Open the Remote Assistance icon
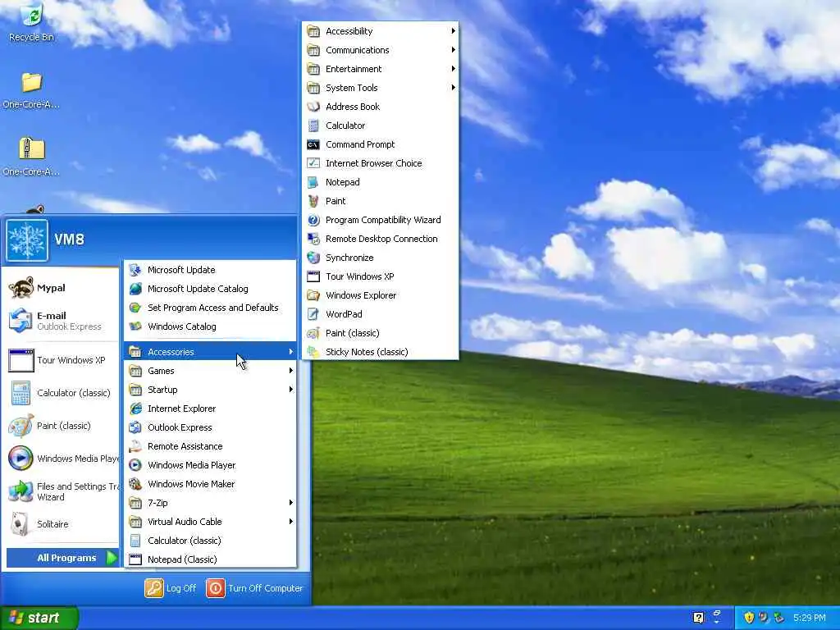Image resolution: width=840 pixels, height=630 pixels. (x=135, y=446)
